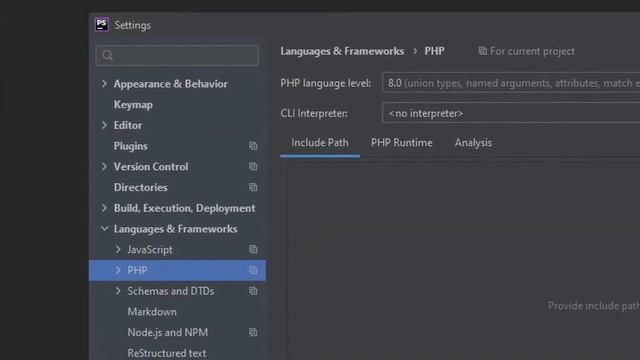Expand Appearance & Behavior section
This screenshot has width=640, height=360.
[104, 84]
